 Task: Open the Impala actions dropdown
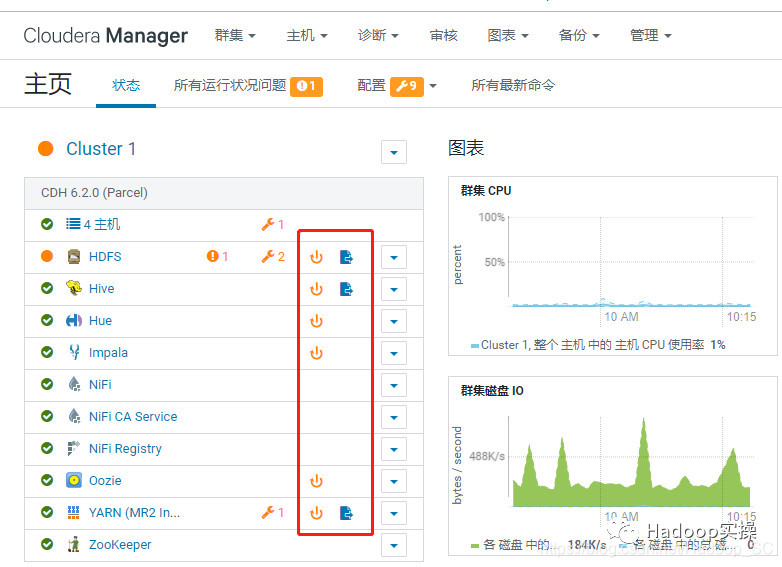(394, 353)
